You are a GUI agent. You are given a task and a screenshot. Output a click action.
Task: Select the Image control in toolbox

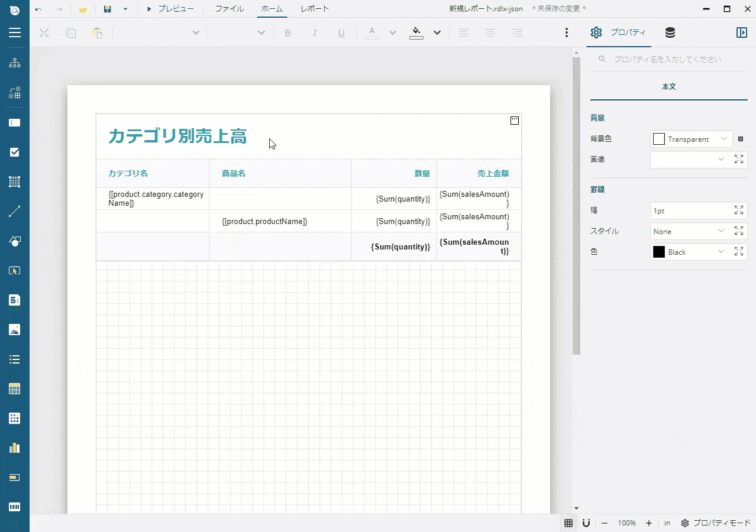pos(15,330)
